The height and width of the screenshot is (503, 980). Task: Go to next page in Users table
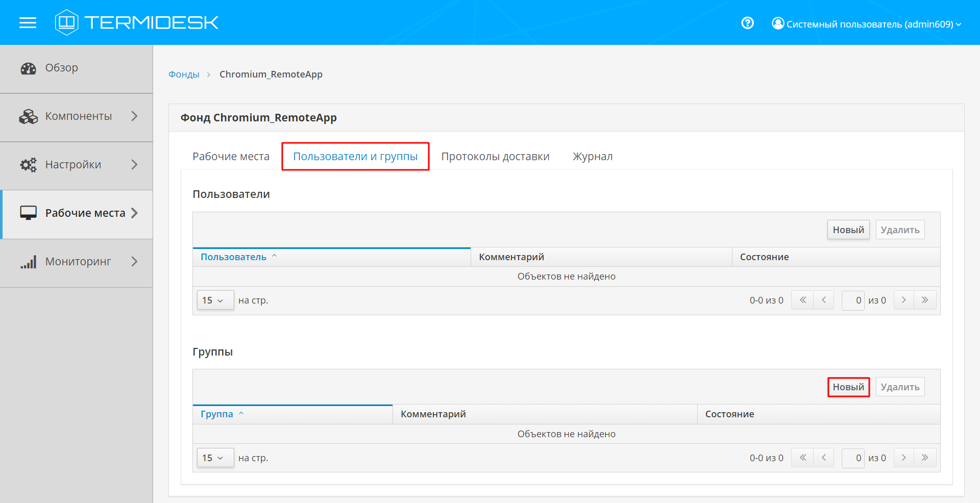click(903, 300)
